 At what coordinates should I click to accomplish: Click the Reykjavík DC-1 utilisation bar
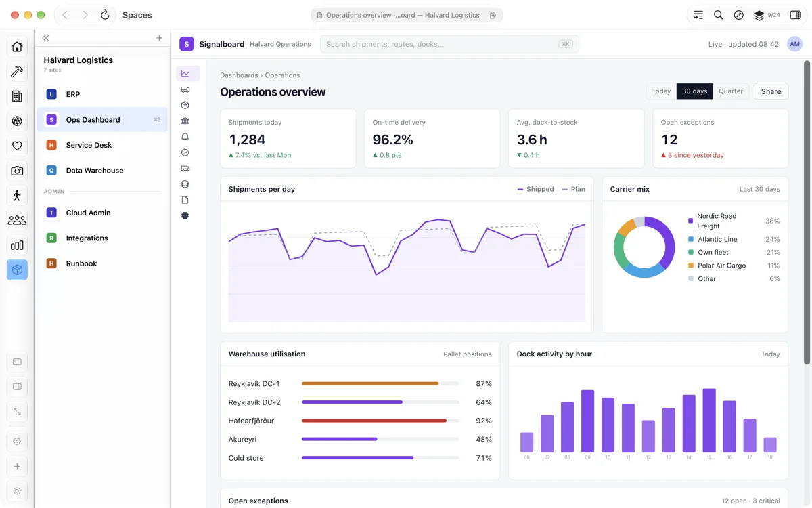380,383
